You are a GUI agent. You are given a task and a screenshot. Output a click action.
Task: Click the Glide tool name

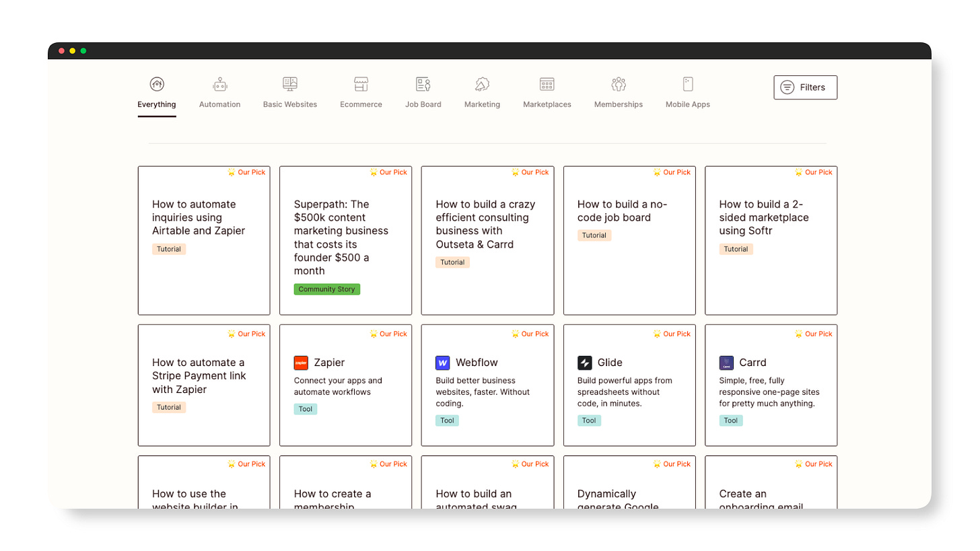(x=610, y=363)
